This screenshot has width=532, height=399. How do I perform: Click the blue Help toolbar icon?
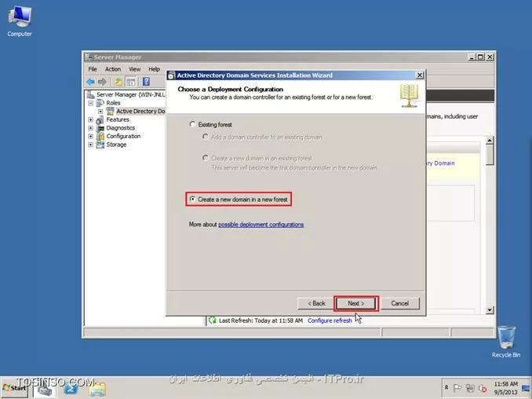(146, 82)
